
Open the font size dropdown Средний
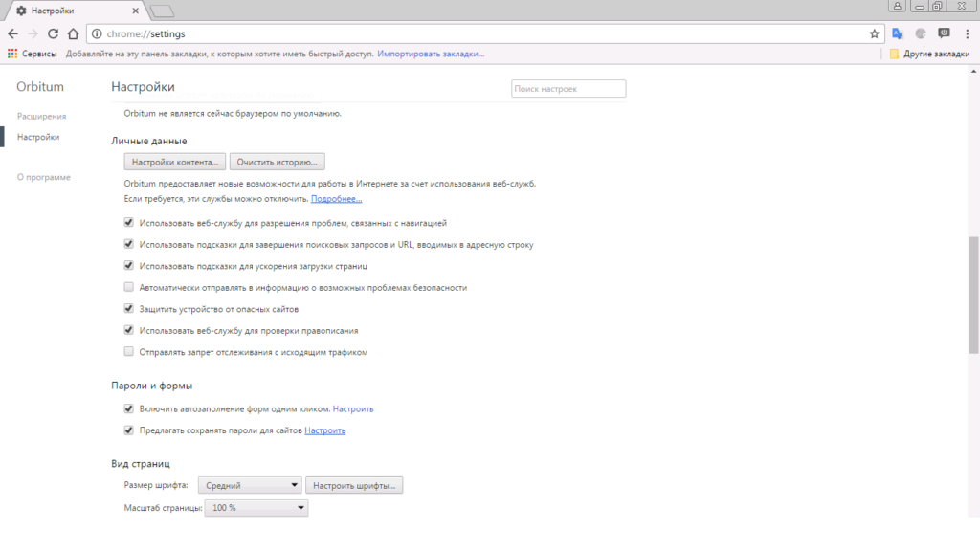(250, 485)
